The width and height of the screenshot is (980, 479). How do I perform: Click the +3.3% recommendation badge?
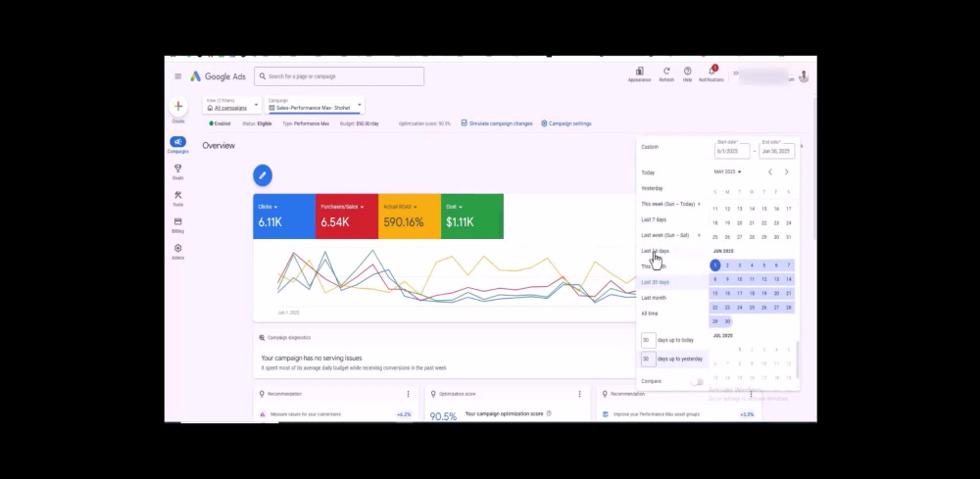(746, 414)
